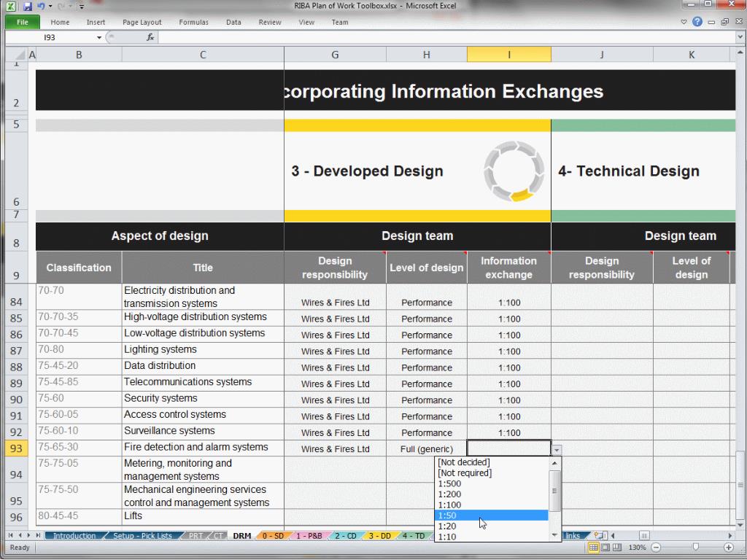The height and width of the screenshot is (560, 747).
Task: Select column K header
Action: [692, 55]
